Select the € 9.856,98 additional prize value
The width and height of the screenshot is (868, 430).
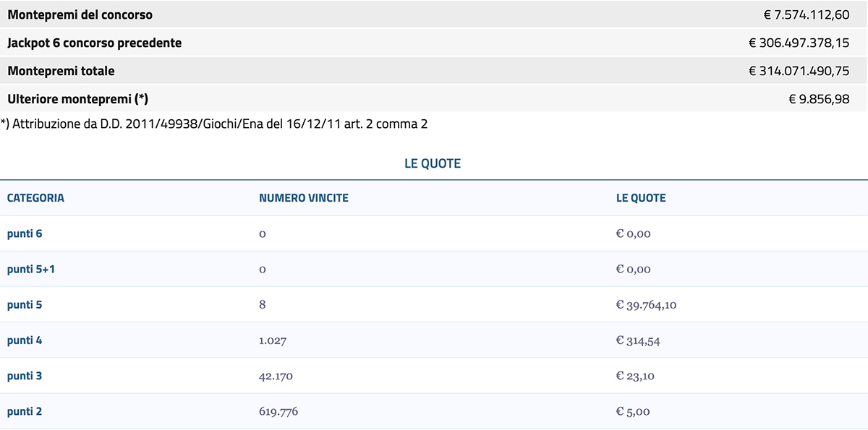pos(819,99)
